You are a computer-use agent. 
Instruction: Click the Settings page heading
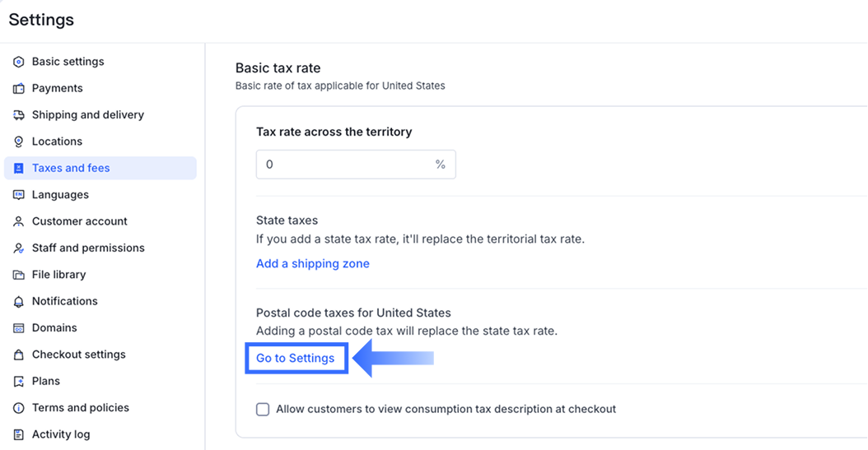click(x=41, y=20)
